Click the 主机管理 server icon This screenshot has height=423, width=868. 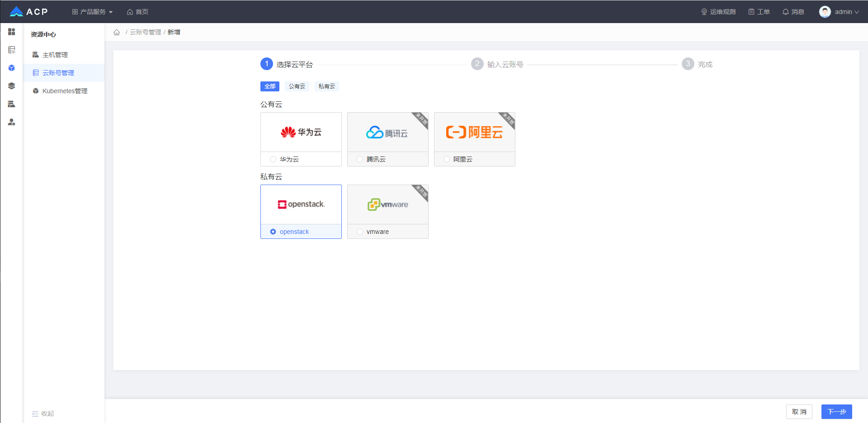pyautogui.click(x=36, y=55)
